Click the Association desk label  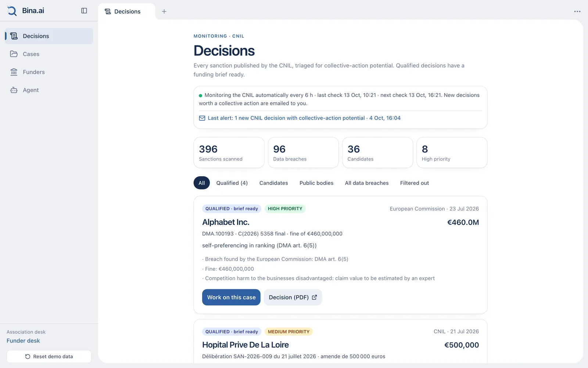[x=26, y=332]
